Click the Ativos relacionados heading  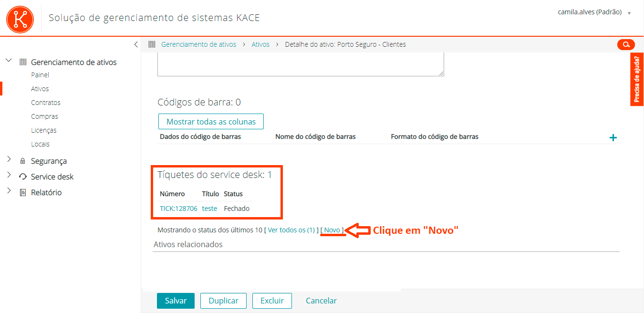click(x=188, y=245)
